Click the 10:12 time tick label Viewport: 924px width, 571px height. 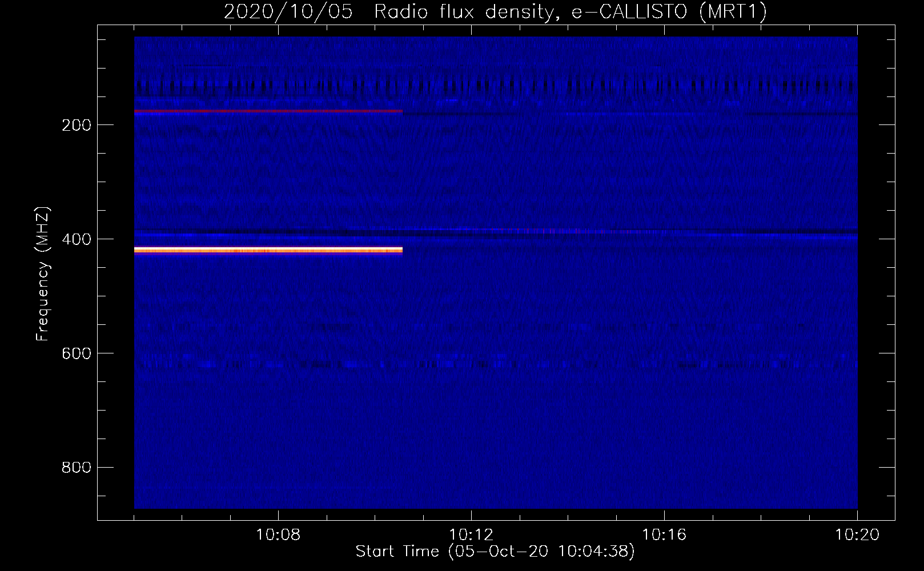coord(471,535)
